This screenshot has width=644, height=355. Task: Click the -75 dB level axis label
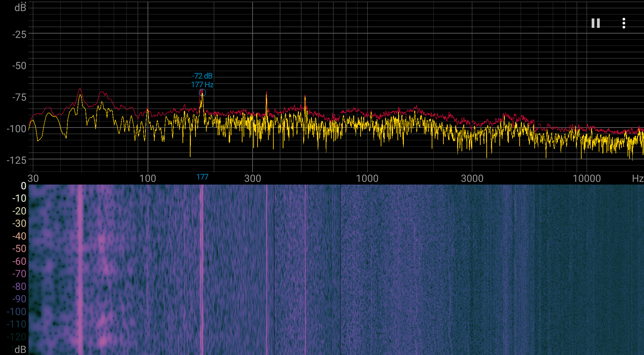tap(19, 97)
